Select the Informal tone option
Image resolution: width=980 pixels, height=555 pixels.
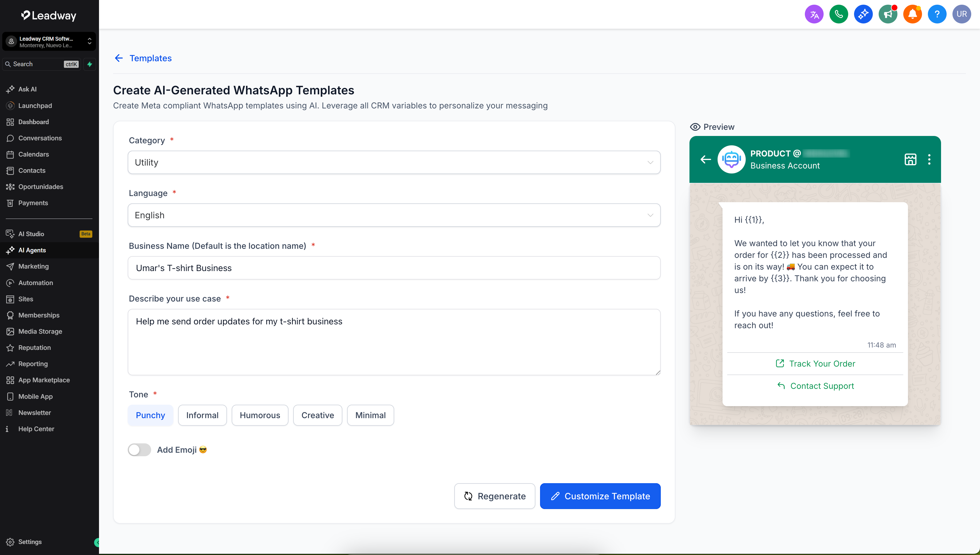(202, 415)
